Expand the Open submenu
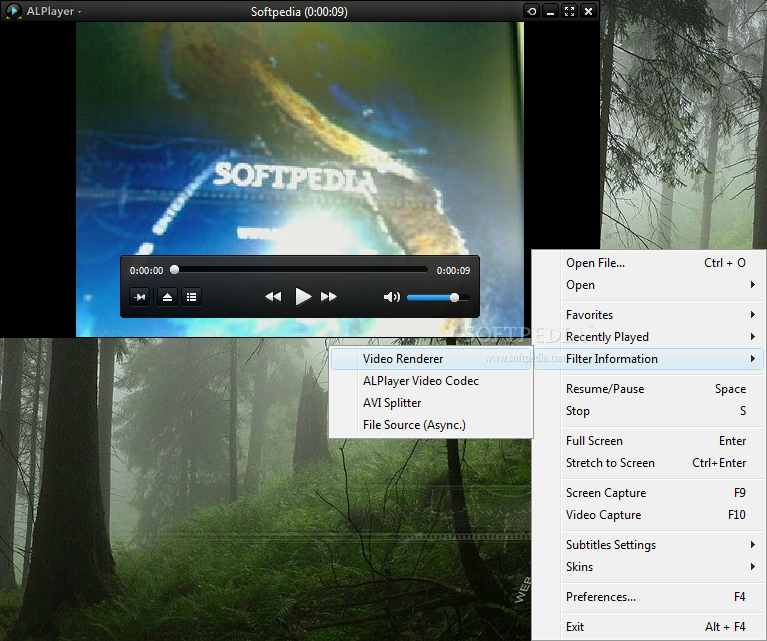The width and height of the screenshot is (767, 641). pyautogui.click(x=649, y=285)
